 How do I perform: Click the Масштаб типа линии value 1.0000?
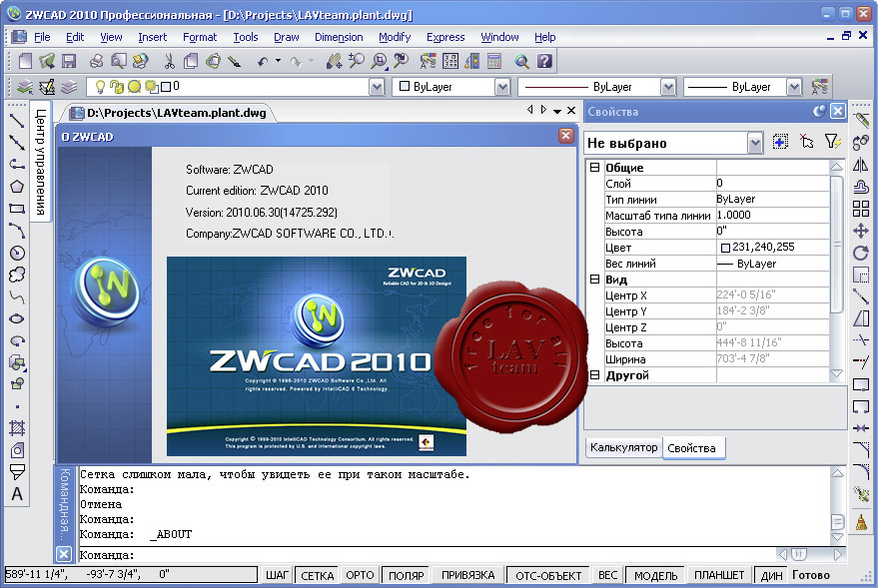click(773, 216)
